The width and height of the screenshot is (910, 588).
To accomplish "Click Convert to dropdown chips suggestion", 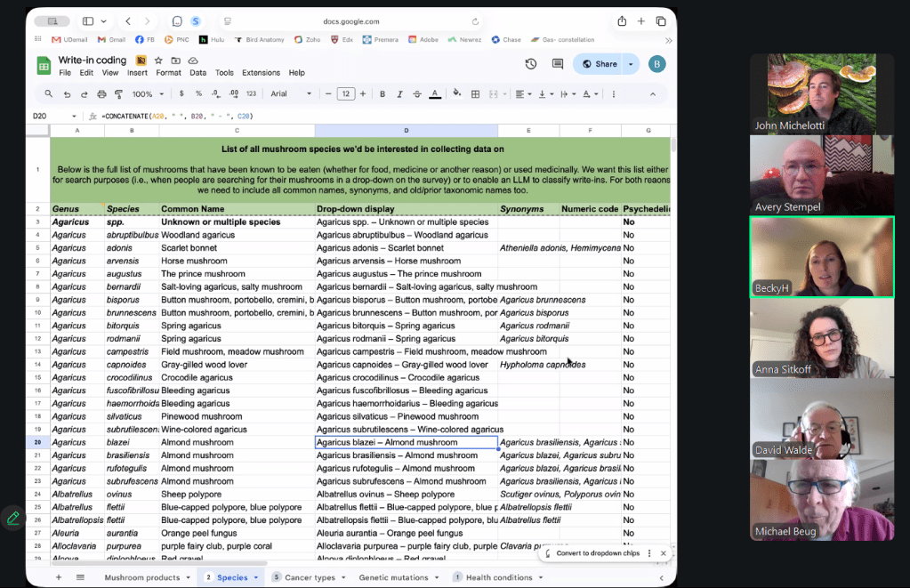I will pyautogui.click(x=598, y=553).
